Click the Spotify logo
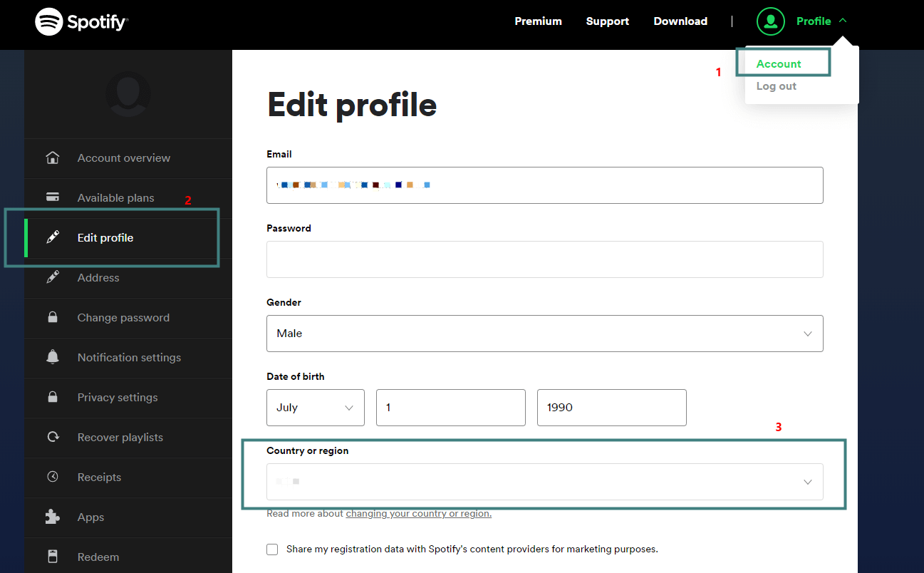This screenshot has height=573, width=924. pos(81,21)
